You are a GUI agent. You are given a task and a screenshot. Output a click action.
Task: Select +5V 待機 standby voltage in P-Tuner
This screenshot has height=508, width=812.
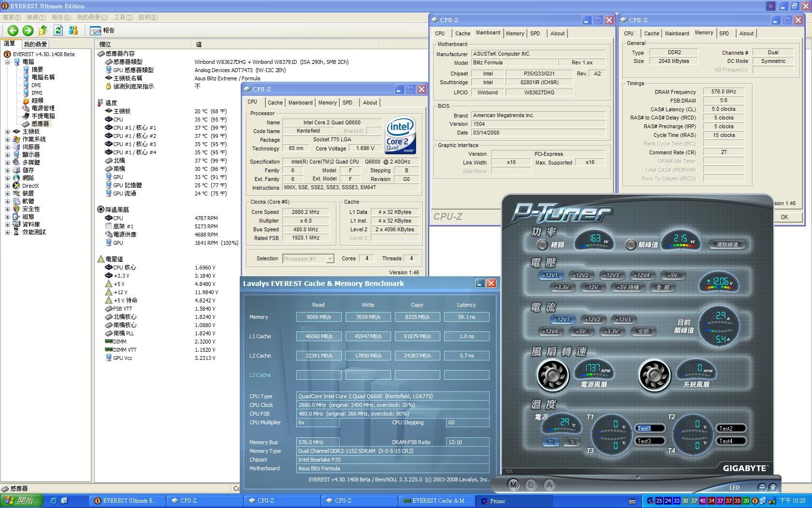(627, 287)
